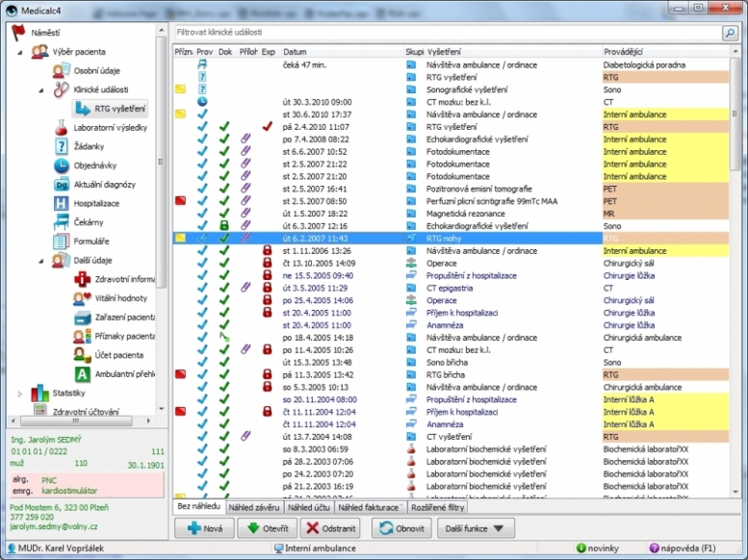Click the Nová button
Screen dimensions: 748x560
(202, 528)
